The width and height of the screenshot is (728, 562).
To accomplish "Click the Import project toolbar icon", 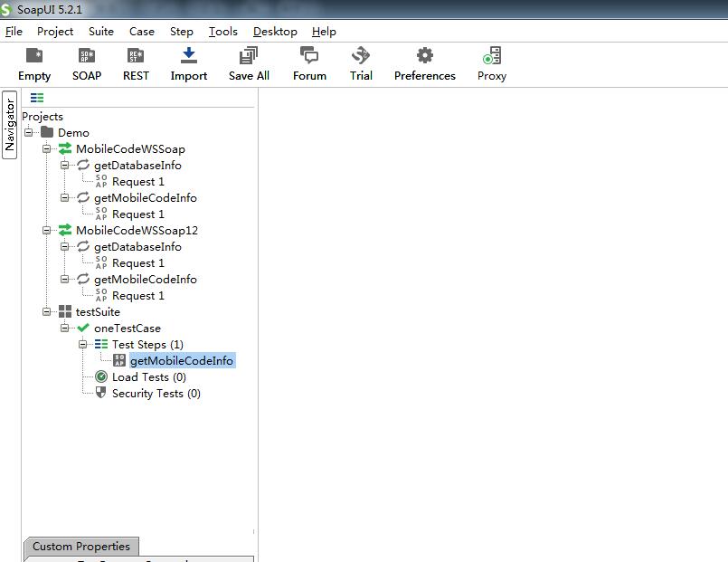I will coord(188,55).
